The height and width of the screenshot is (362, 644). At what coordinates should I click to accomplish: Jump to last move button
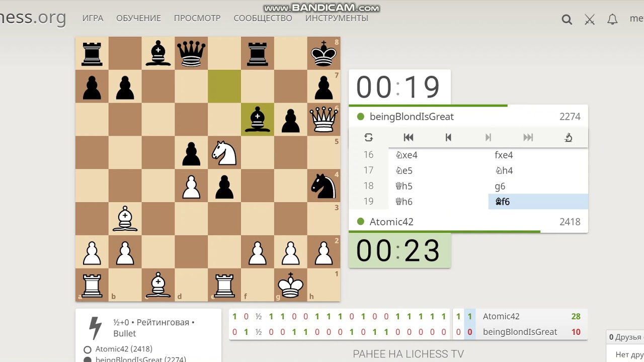(528, 137)
